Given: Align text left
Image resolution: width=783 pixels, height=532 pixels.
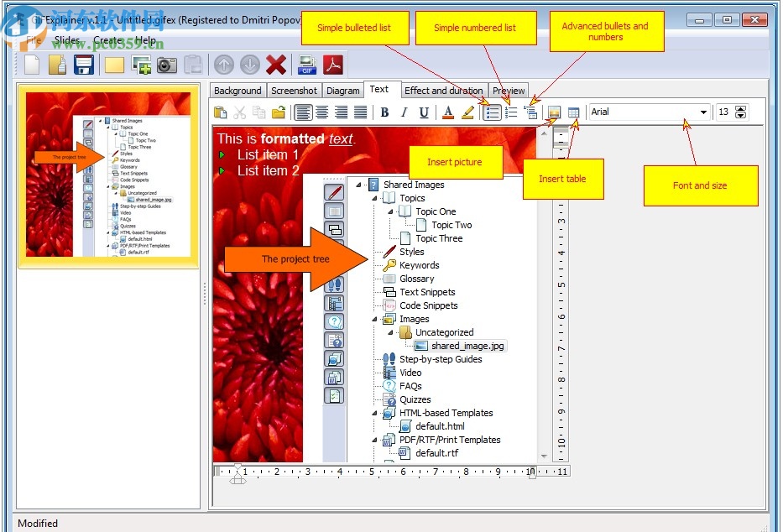Looking at the screenshot, I should coord(303,112).
